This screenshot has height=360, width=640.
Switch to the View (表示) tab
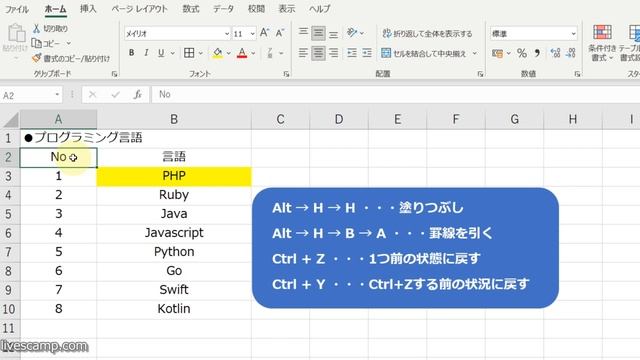click(287, 9)
